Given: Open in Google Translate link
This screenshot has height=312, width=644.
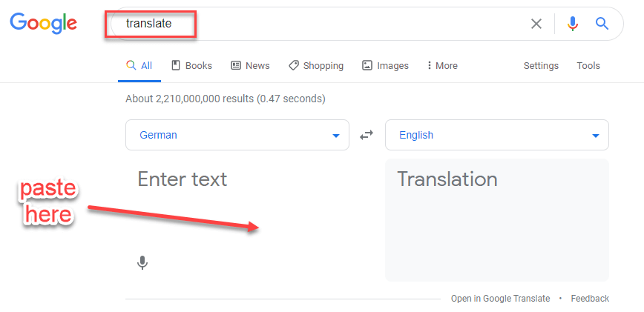Looking at the screenshot, I should point(500,299).
